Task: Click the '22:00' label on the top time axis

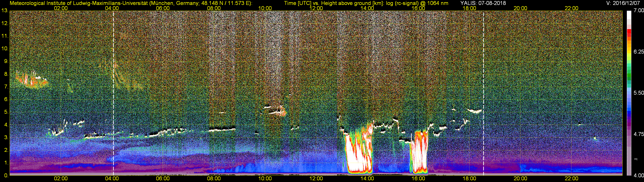Action: (571, 8)
